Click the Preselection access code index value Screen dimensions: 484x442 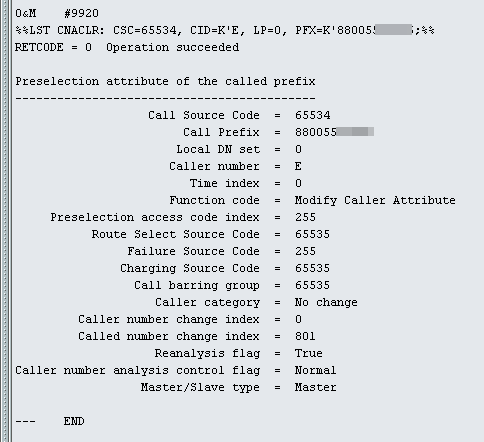point(305,217)
